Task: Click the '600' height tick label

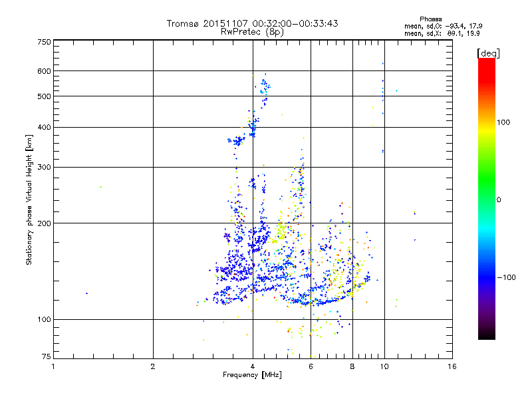Action: pos(44,71)
